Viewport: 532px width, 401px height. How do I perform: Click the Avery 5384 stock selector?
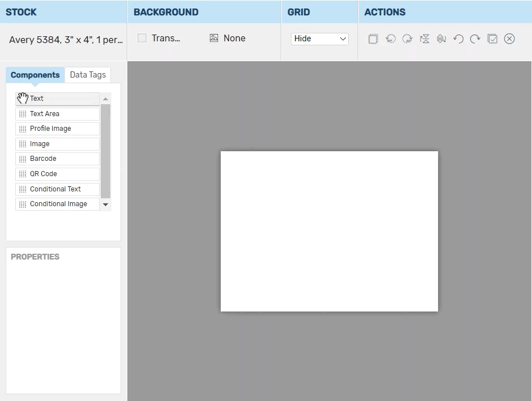65,40
